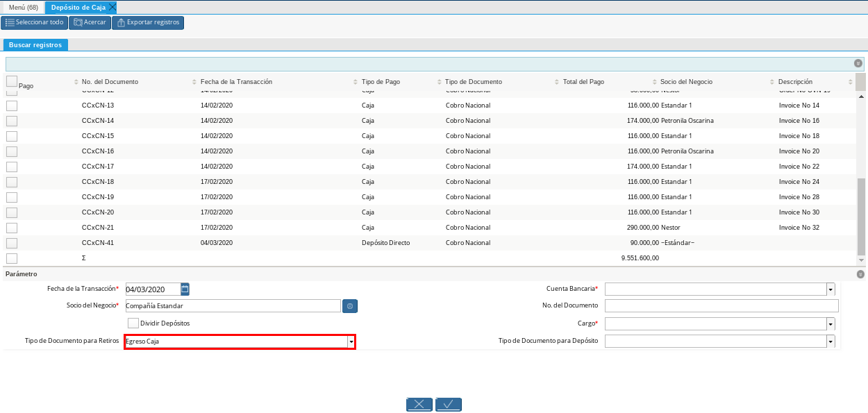Toggle the header select-all Pago checkbox

12,81
